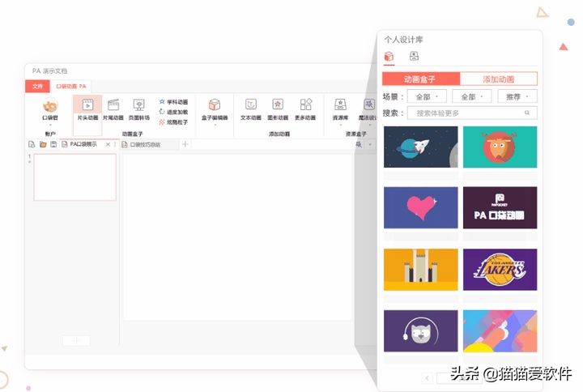Click the 账户 ribbon group label
The height and width of the screenshot is (392, 583).
tap(50, 134)
